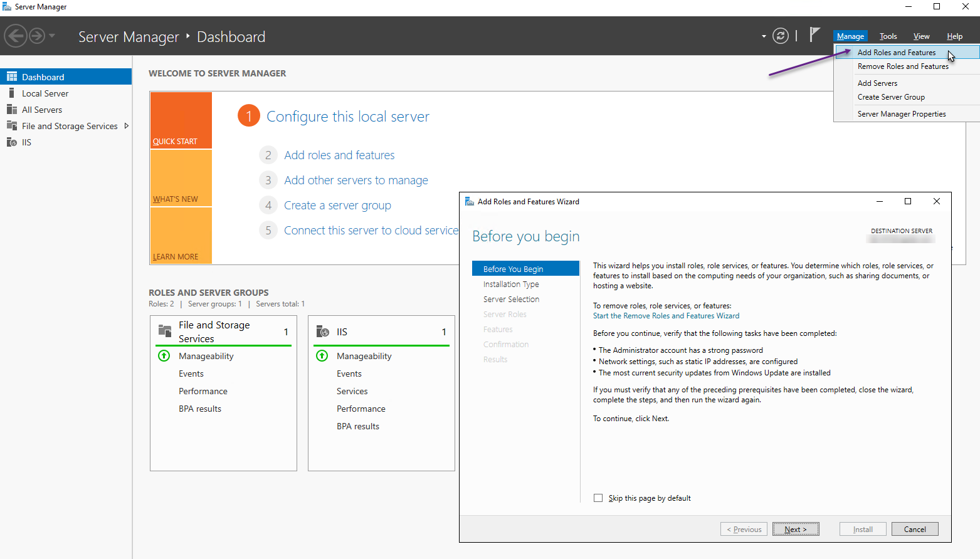
Task: Select Remove Roles and Features menu entry
Action: click(907, 66)
